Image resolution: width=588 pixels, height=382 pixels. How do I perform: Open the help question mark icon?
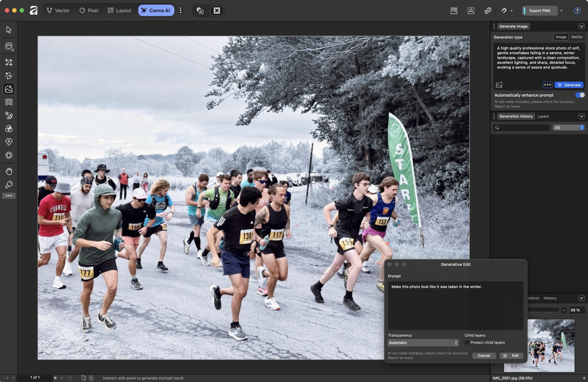tap(577, 11)
